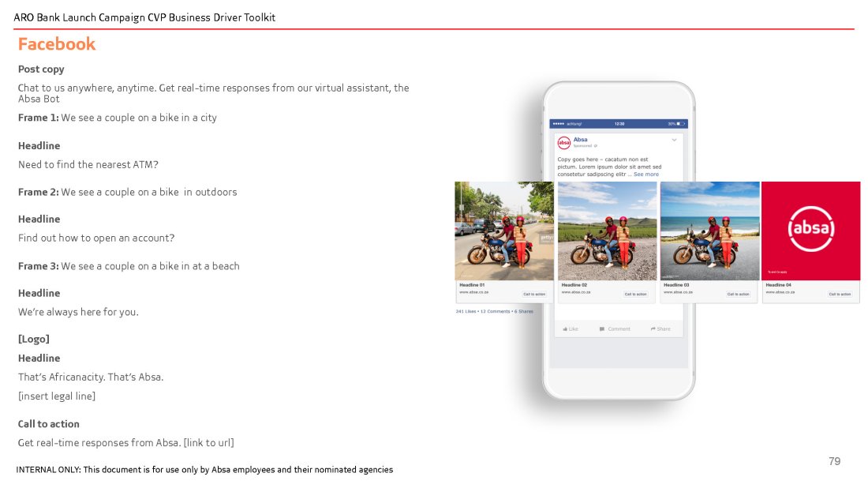Click 'Call to action' button under Headline 04
868x488 pixels.
[840, 294]
